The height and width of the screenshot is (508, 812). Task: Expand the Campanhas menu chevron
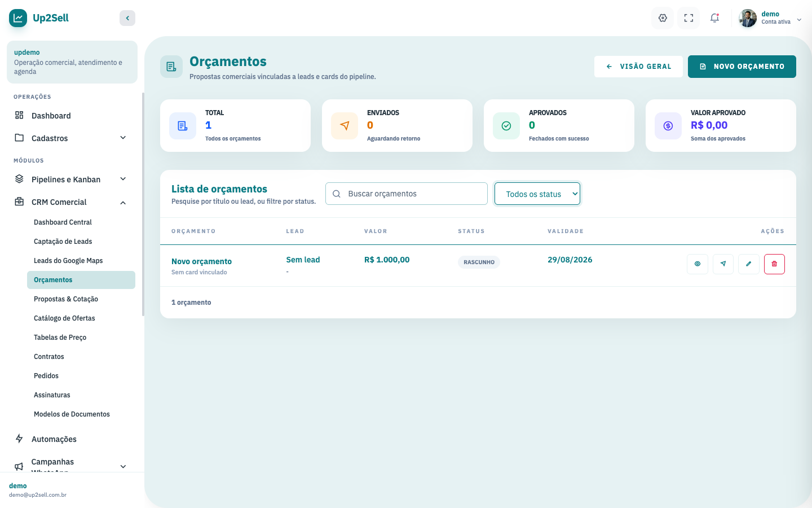tap(123, 466)
